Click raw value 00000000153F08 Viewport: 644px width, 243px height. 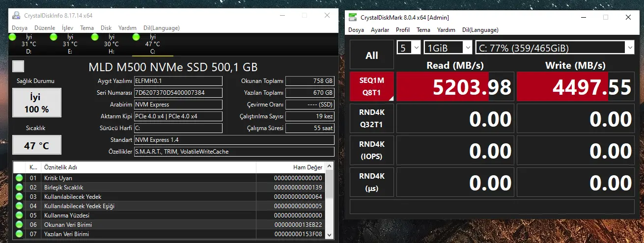pos(298,234)
